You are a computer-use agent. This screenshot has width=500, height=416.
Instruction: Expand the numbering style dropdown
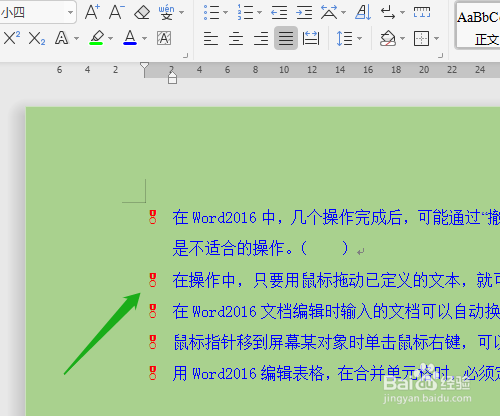click(260, 13)
